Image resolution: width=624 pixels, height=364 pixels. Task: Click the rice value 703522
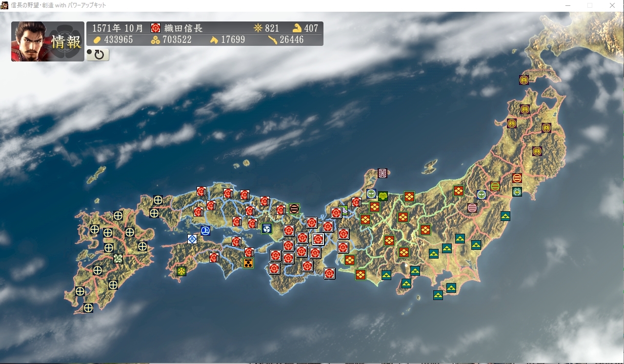tap(177, 40)
